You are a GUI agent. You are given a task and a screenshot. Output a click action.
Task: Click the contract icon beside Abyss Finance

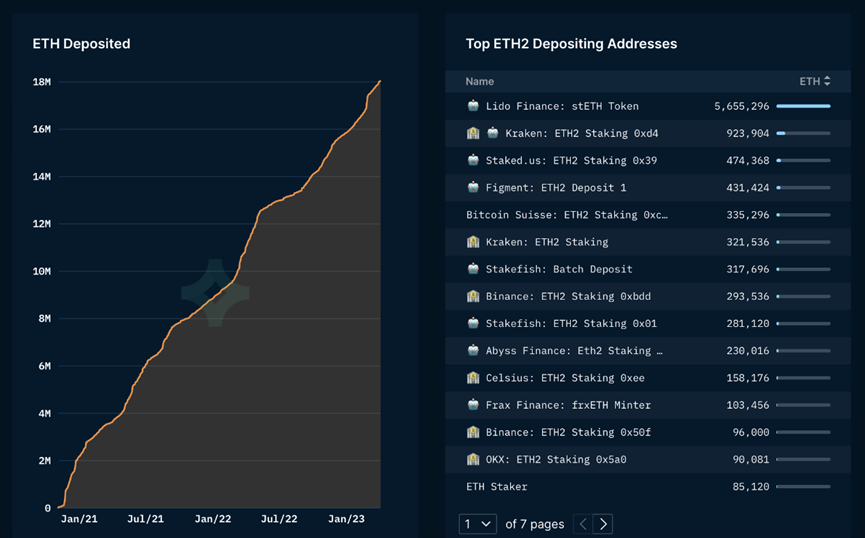pos(473,350)
